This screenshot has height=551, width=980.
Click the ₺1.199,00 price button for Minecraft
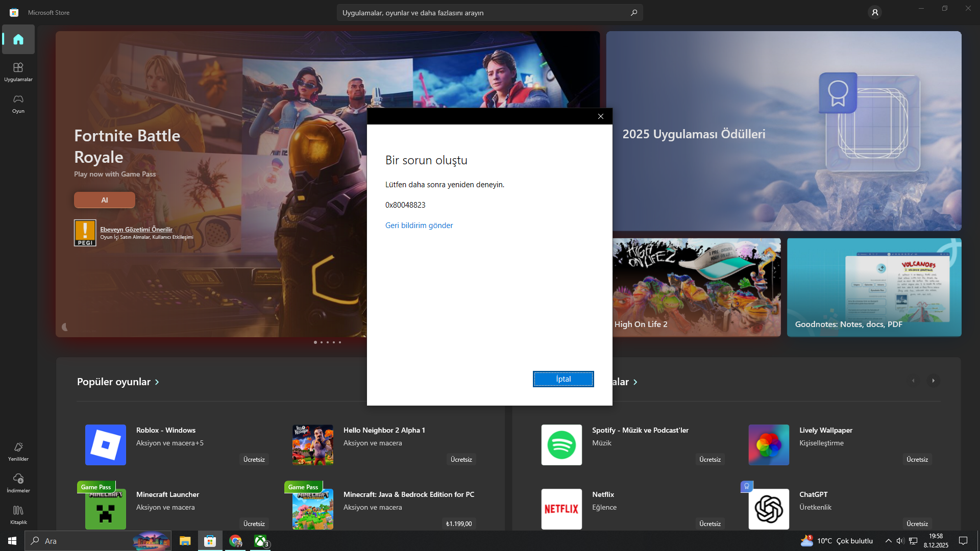coord(459,524)
